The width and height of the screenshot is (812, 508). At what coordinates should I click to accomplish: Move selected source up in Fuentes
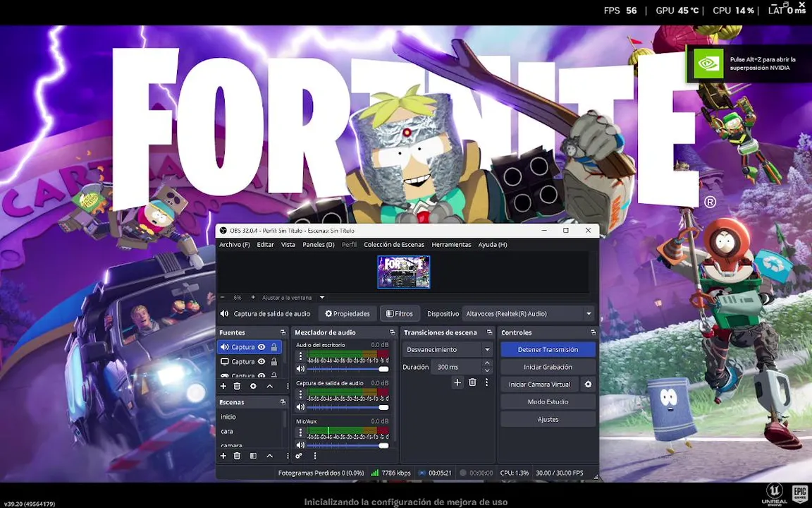(x=270, y=386)
